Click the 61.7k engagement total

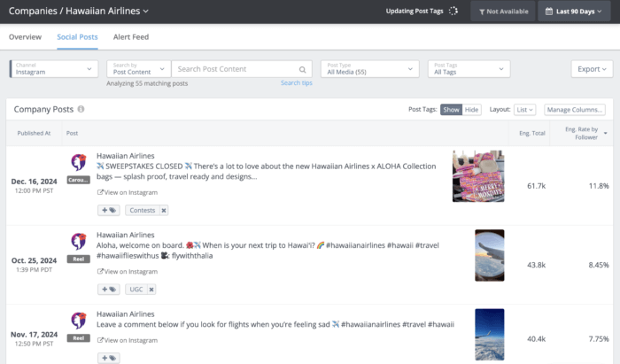tap(536, 186)
